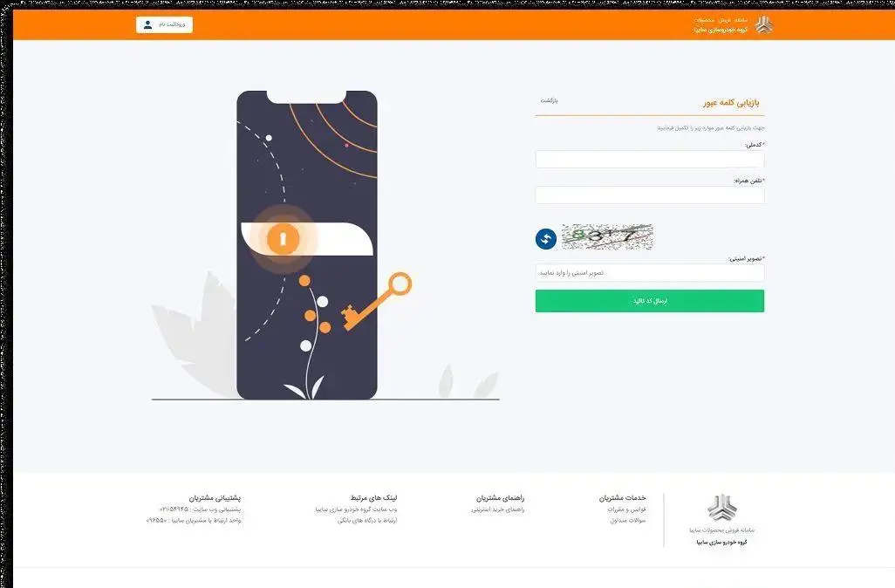Open the راهنمای خرید اینترنتی link
Image resolution: width=895 pixels, height=588 pixels.
498,509
